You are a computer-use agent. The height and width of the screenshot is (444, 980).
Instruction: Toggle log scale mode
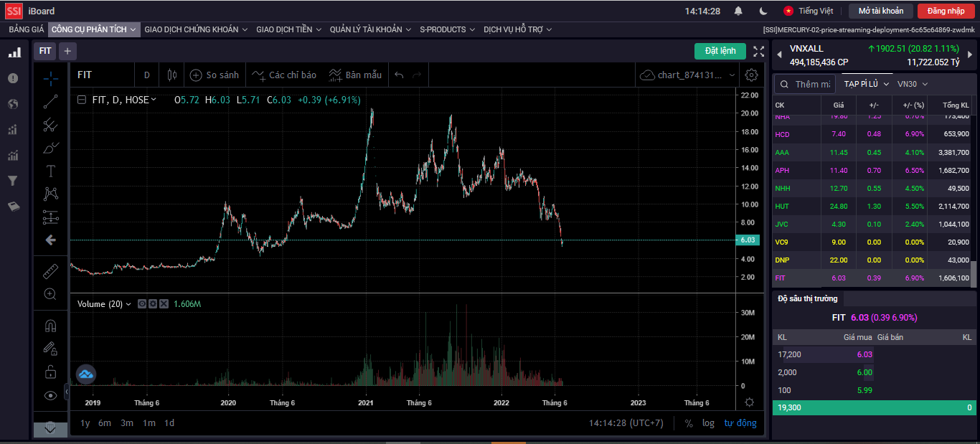click(x=708, y=423)
